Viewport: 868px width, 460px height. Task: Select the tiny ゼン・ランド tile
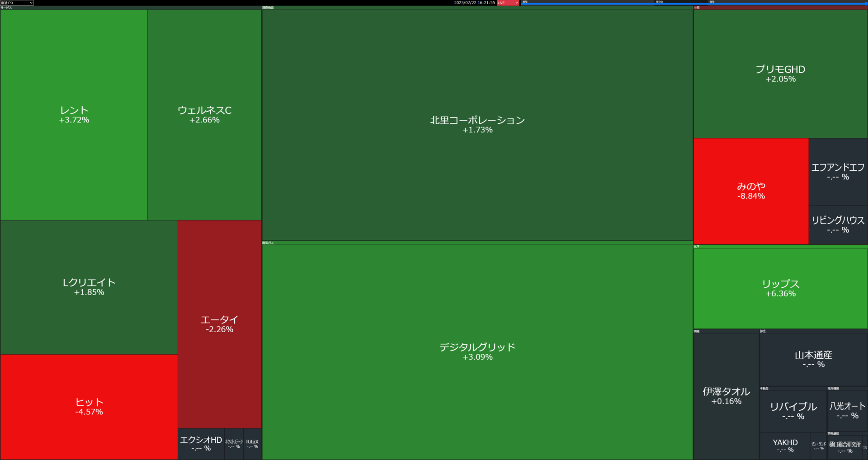819,446
